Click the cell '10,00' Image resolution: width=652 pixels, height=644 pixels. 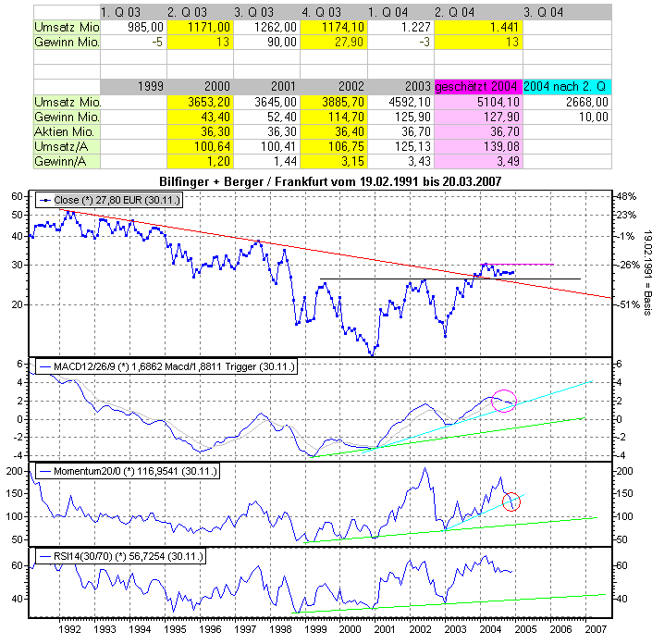pos(567,117)
